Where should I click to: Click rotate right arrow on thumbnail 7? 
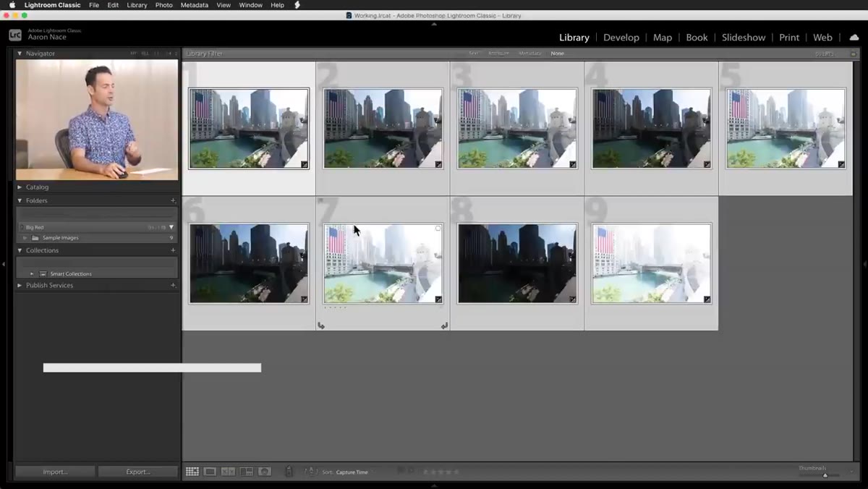[444, 326]
